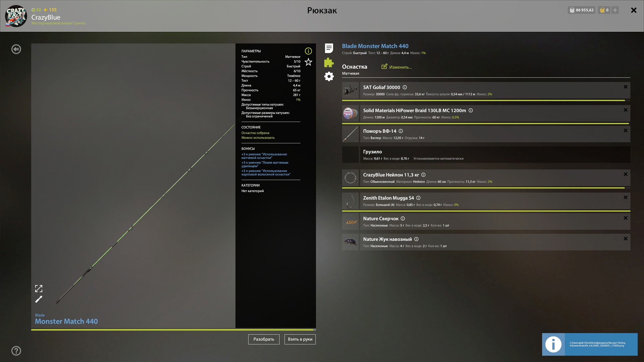
Task: Close the Рюкзак backpack window
Action: click(x=634, y=10)
